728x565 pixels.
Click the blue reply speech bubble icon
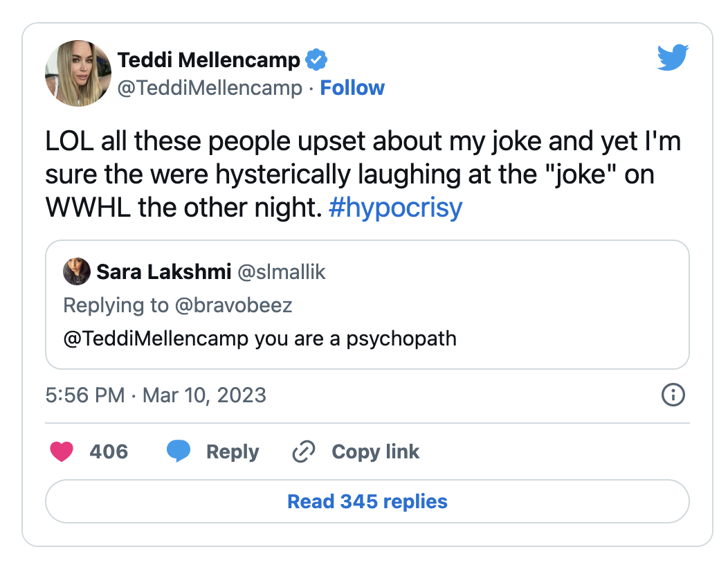[179, 451]
